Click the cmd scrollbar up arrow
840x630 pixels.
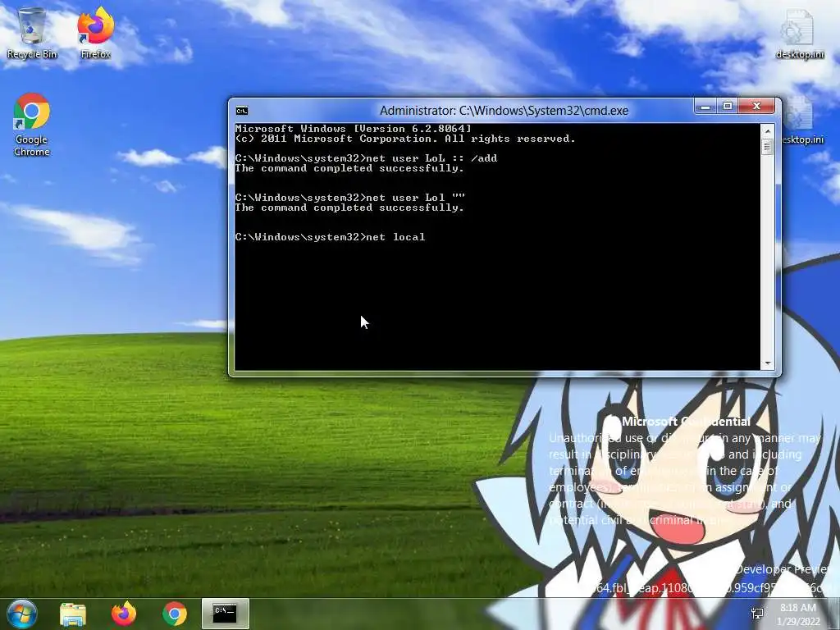coord(767,130)
